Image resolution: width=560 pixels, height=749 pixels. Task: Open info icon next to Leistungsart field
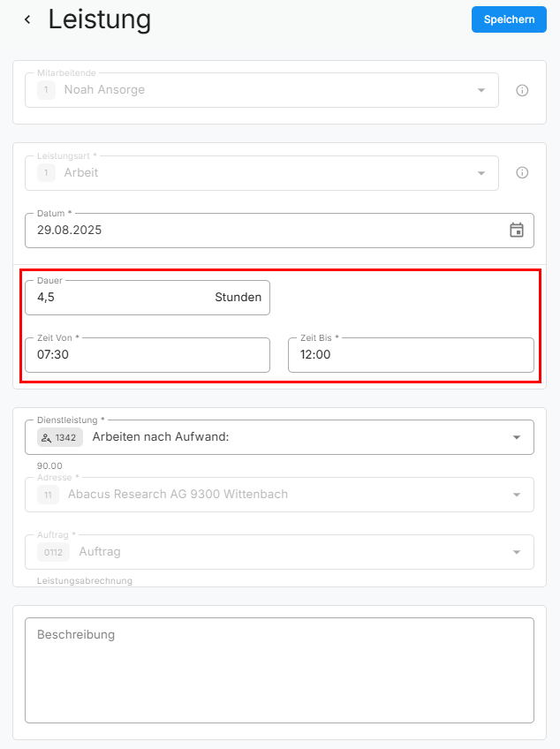tap(522, 173)
